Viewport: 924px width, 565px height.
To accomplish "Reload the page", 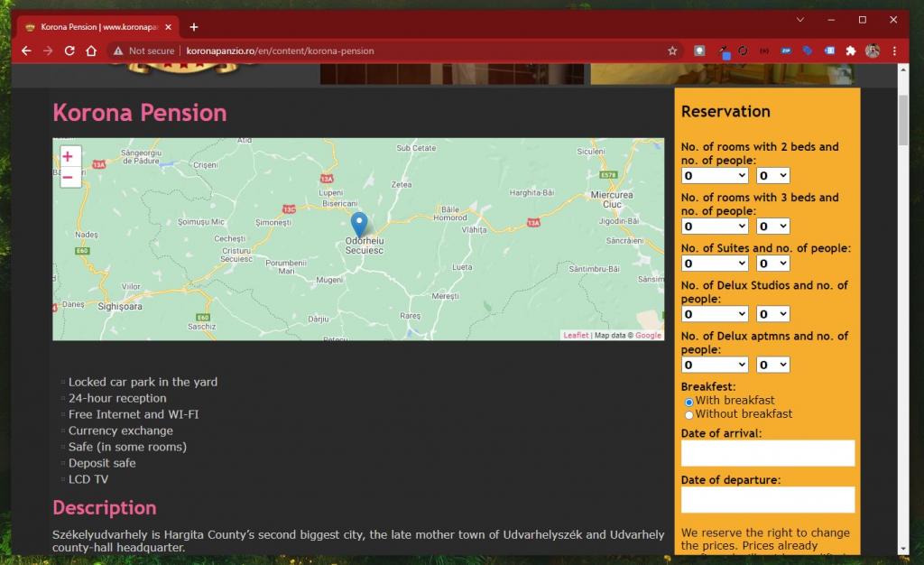I will 69,51.
